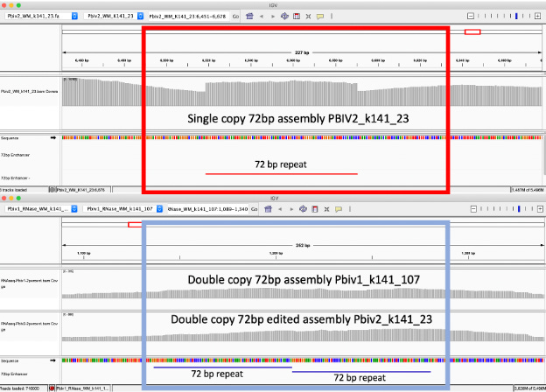Click '3 tracks loaded' status text
This screenshot has width=546, height=392.
[x=14, y=190]
